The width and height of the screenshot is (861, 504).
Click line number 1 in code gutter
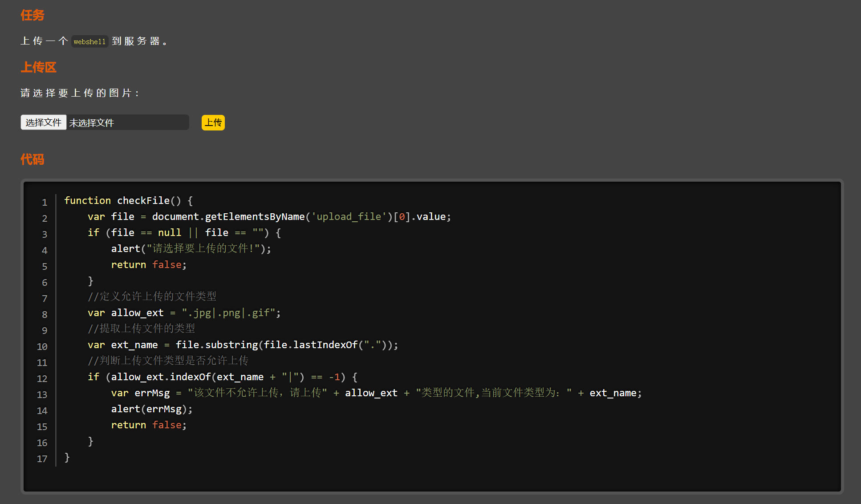point(45,202)
